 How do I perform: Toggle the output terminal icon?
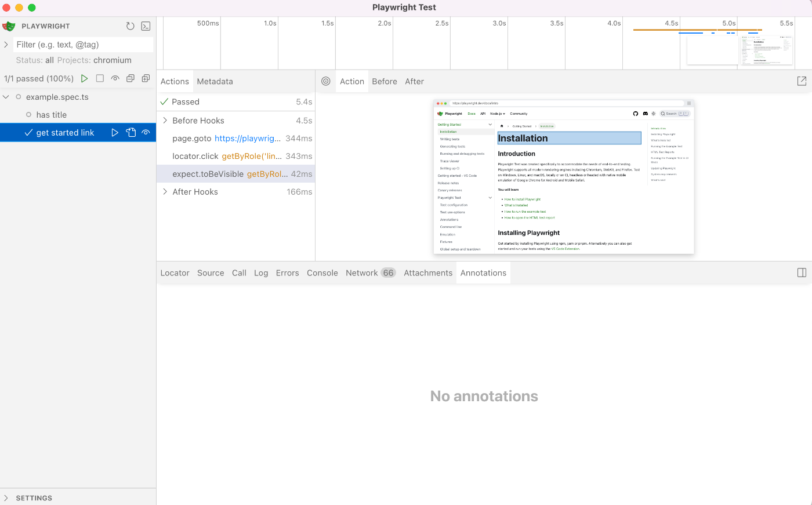click(146, 26)
